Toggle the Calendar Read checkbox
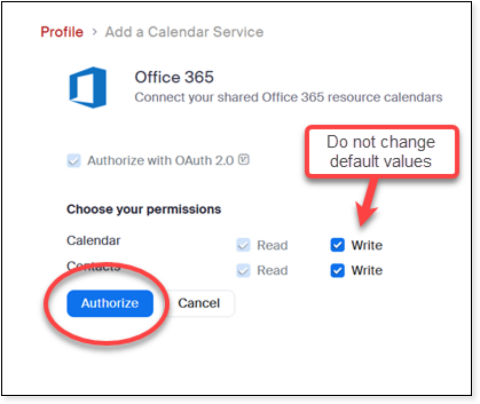480x404 pixels. tap(243, 245)
